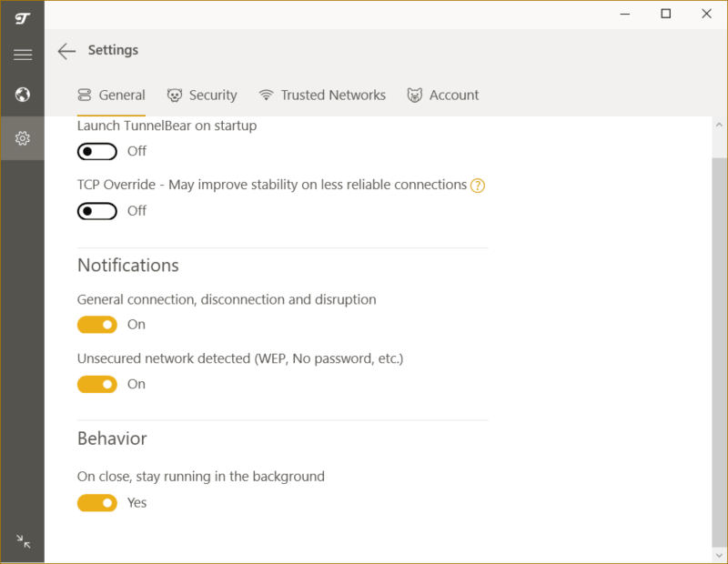
Task: Disable general connection notifications toggle
Action: (x=97, y=325)
